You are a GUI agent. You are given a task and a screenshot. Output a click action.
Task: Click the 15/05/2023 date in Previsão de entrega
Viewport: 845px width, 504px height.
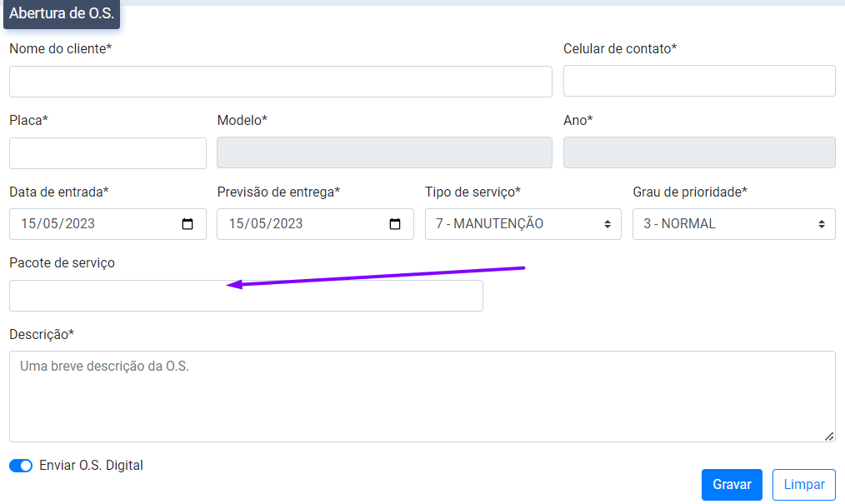[x=265, y=224]
